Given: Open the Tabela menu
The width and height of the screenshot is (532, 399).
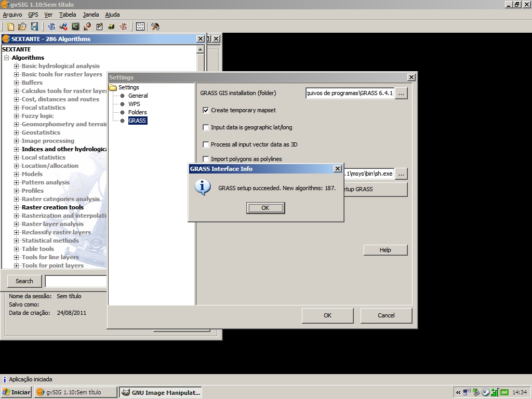Looking at the screenshot, I should point(68,15).
